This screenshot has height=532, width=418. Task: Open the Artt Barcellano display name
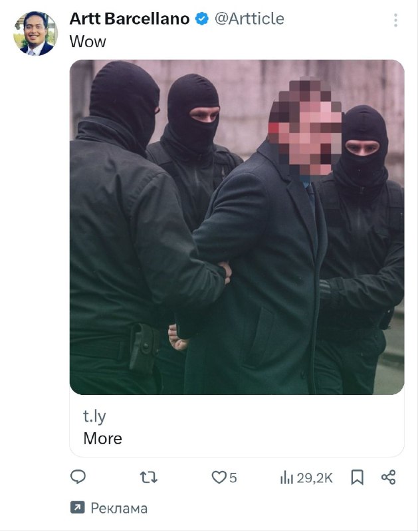coord(130,19)
